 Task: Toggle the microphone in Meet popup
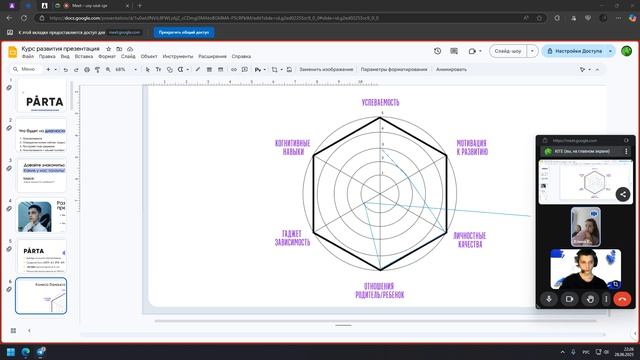pos(549,299)
